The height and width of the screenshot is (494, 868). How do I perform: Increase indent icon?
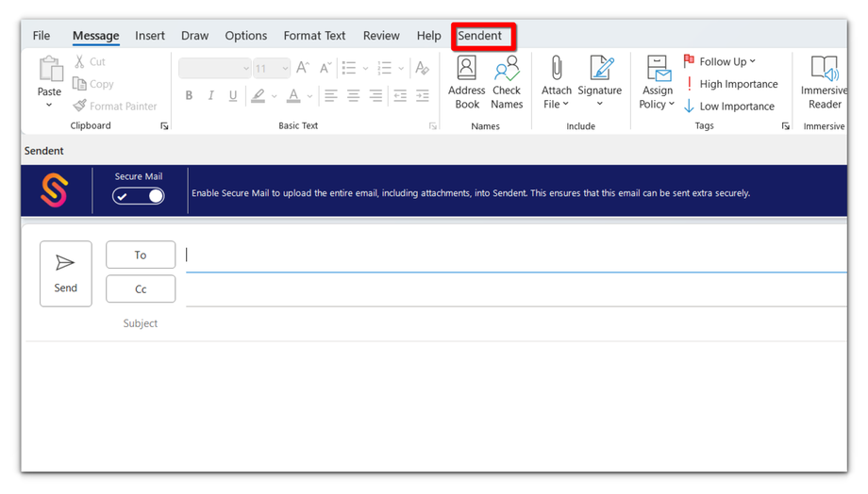(423, 96)
